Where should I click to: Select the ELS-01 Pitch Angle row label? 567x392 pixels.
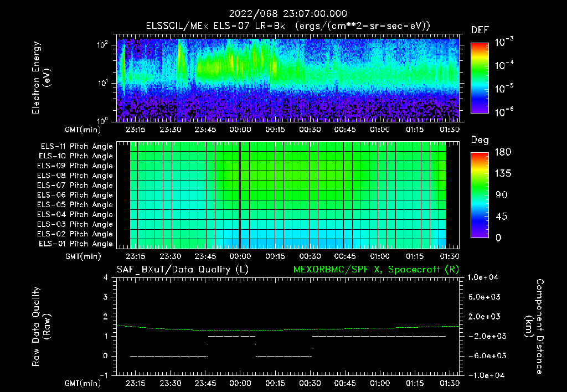(75, 244)
